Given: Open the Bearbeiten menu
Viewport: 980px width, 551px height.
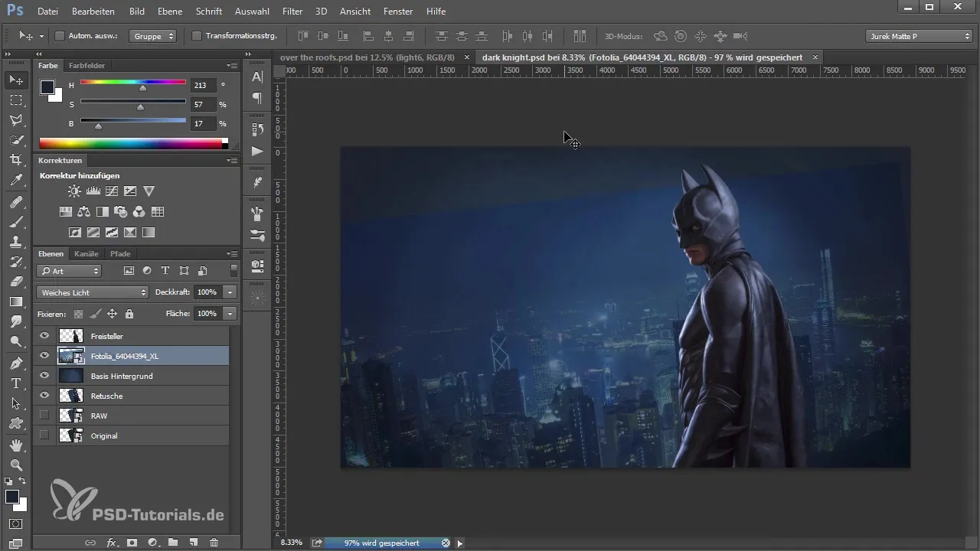Looking at the screenshot, I should (93, 11).
